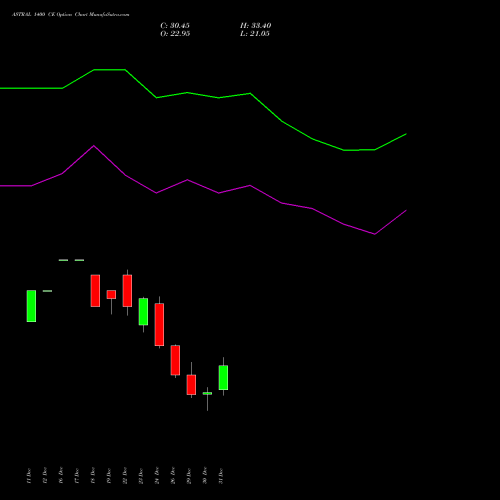Click the 29 Dec date label
The height and width of the screenshot is (500, 500).
pyautogui.click(x=189, y=476)
